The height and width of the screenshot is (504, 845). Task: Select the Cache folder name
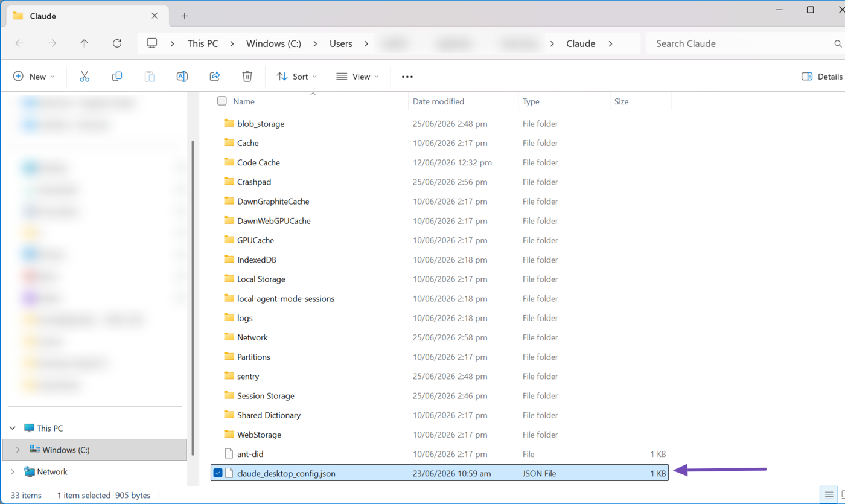tap(247, 143)
